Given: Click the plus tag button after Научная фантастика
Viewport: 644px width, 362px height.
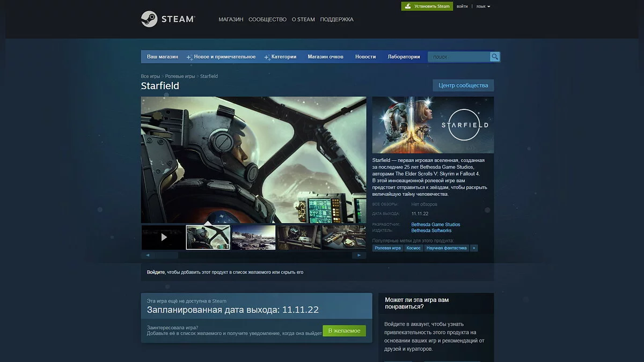Looking at the screenshot, I should click(x=474, y=248).
